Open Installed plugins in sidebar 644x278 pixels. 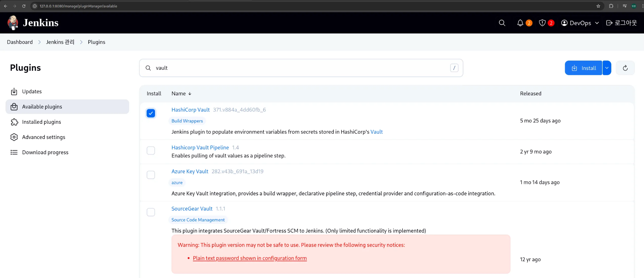[67, 122]
